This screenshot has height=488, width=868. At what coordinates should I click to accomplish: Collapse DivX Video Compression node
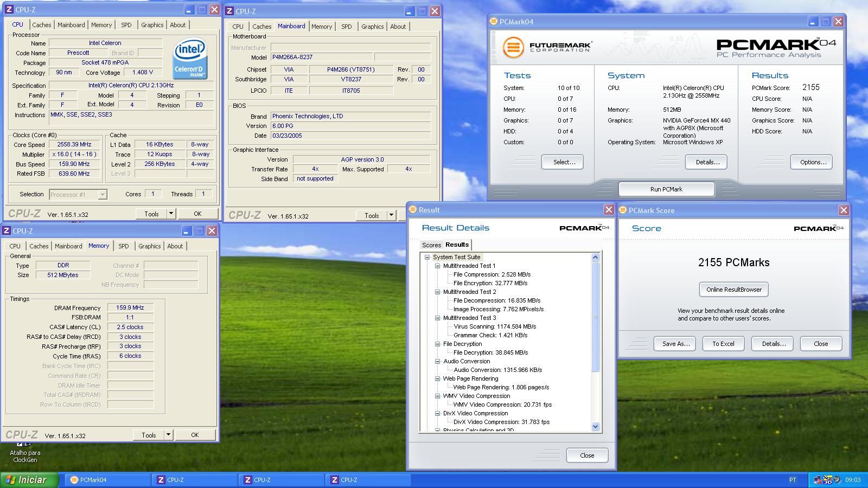coord(437,413)
